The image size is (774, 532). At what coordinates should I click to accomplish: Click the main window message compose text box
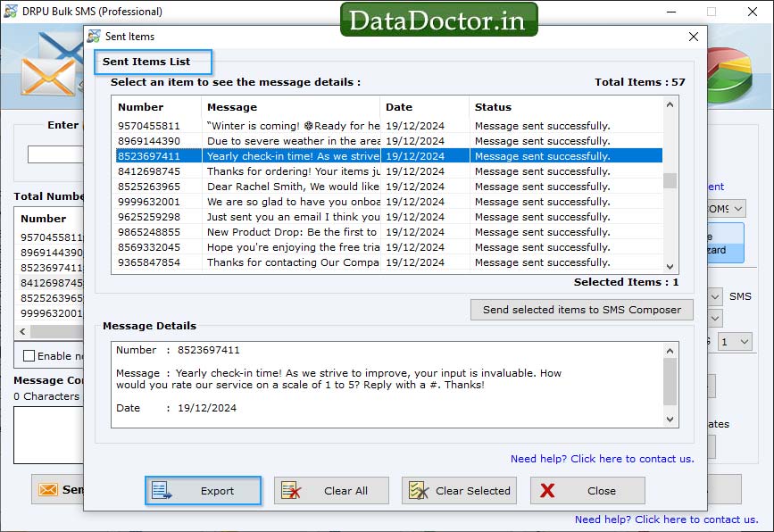pyautogui.click(x=48, y=435)
